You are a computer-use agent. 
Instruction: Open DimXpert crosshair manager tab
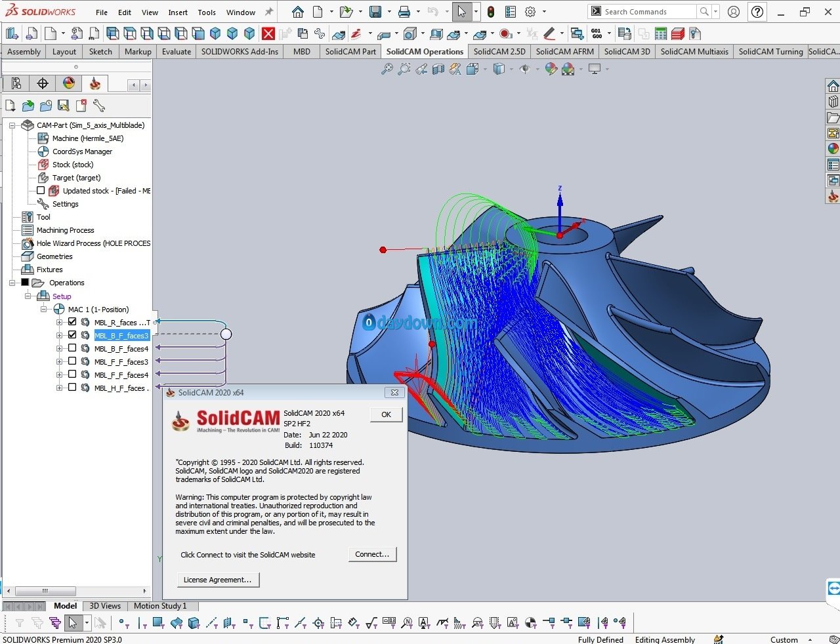[43, 83]
